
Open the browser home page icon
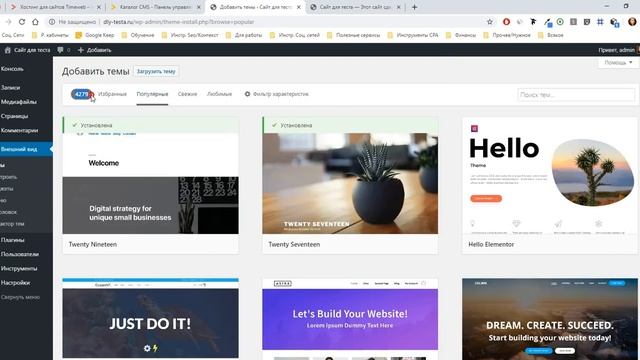36,22
